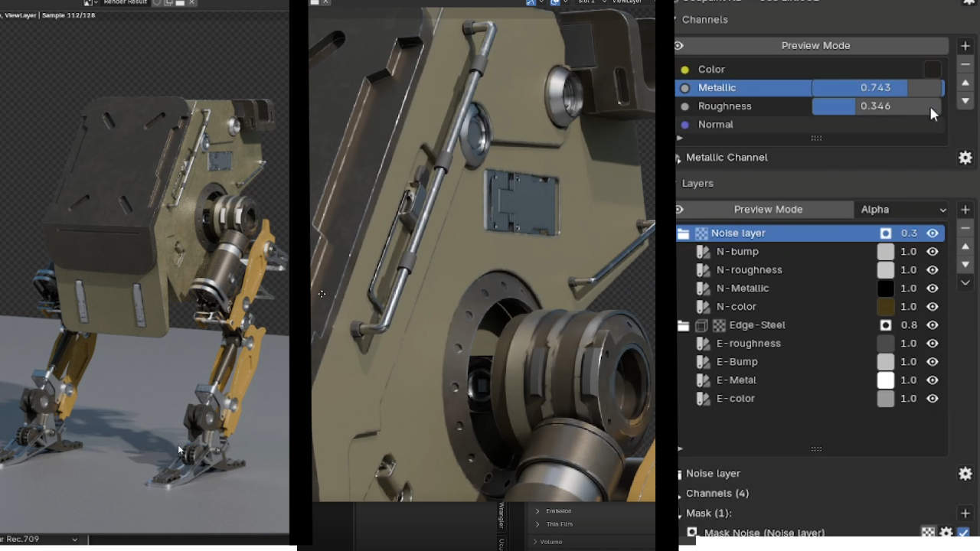Image resolution: width=980 pixels, height=551 pixels.
Task: Click the Noise layer mask icon
Action: pyautogui.click(x=886, y=233)
